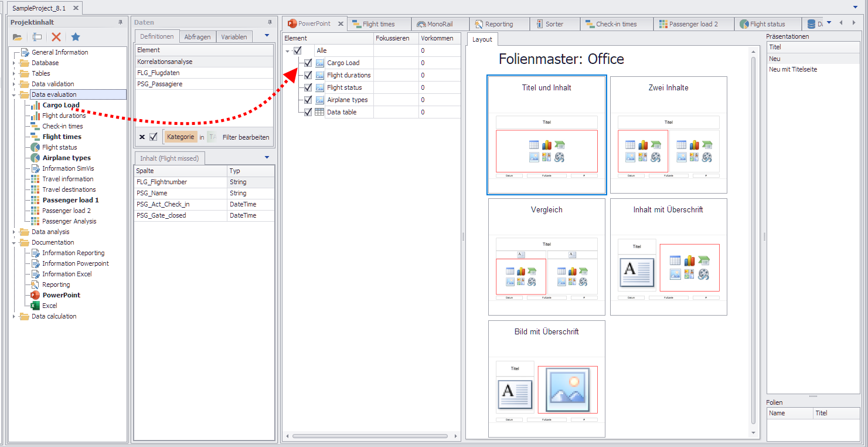Click the open folder icon in Projektinhalt toolbar

click(x=18, y=37)
